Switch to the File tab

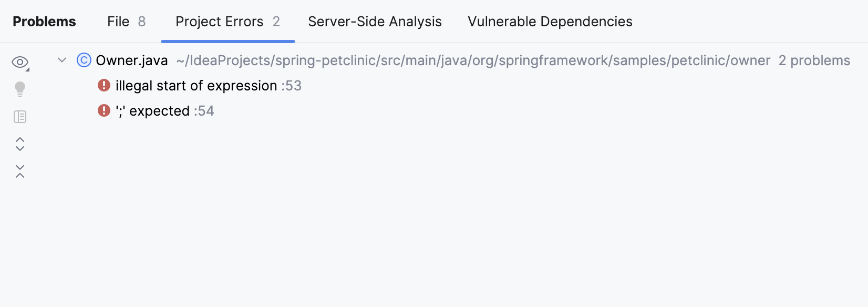[x=126, y=22]
